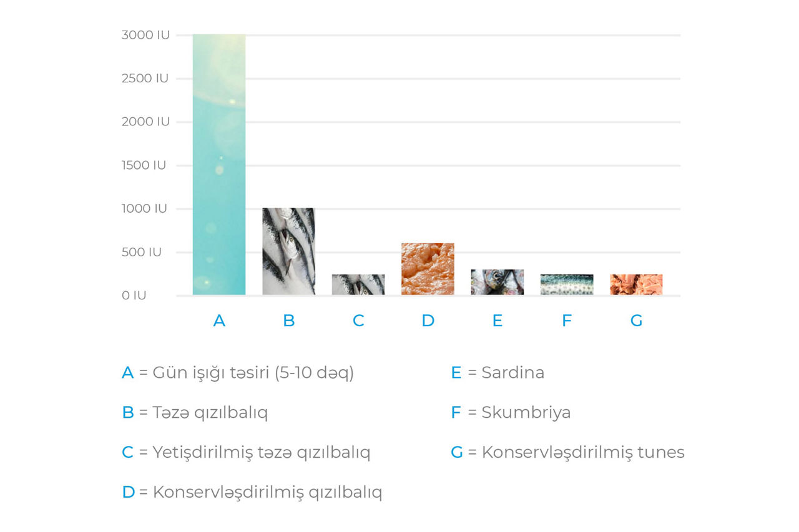Select the fresh salmon bar above B
This screenshot has height=532, width=799.
pos(288,251)
